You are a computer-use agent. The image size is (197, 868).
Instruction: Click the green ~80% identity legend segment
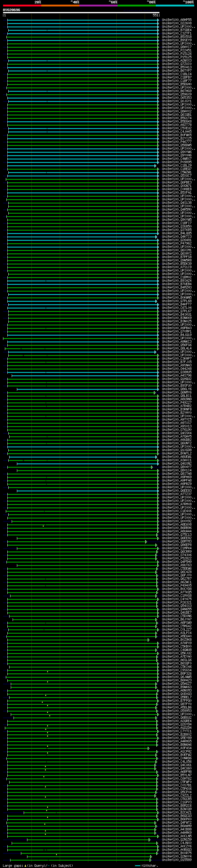pyautogui.click(x=136, y=6)
